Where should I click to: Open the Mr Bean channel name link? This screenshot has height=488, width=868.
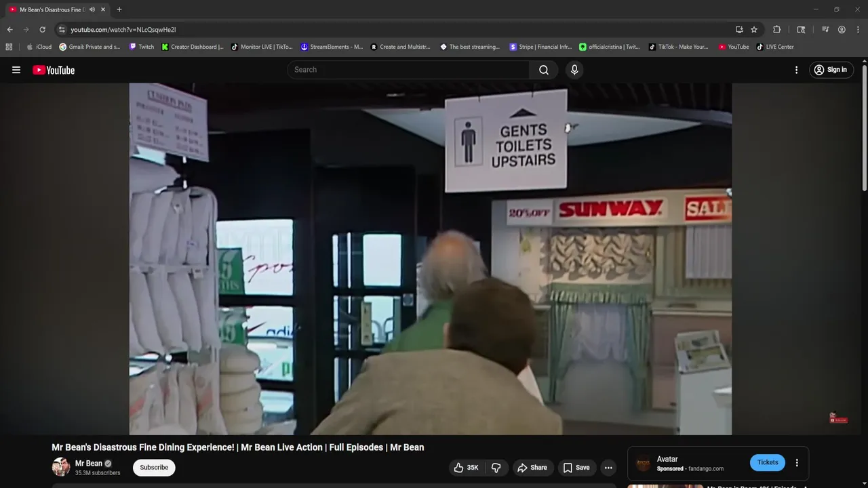89,464
